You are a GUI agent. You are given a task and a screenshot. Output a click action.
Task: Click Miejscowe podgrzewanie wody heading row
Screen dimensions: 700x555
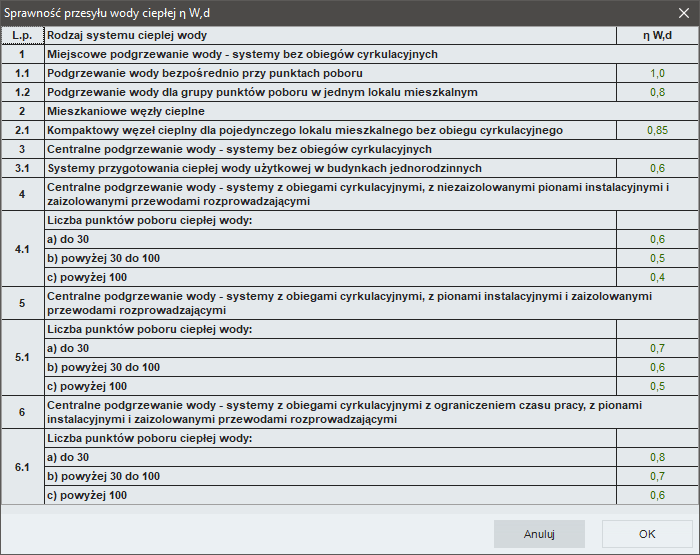pos(371,54)
